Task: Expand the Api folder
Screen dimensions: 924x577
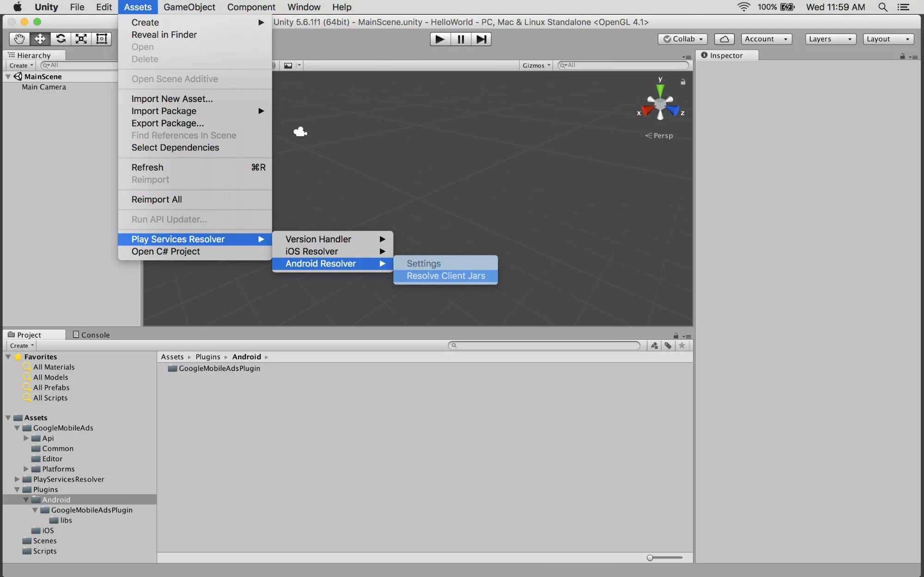Action: [26, 438]
